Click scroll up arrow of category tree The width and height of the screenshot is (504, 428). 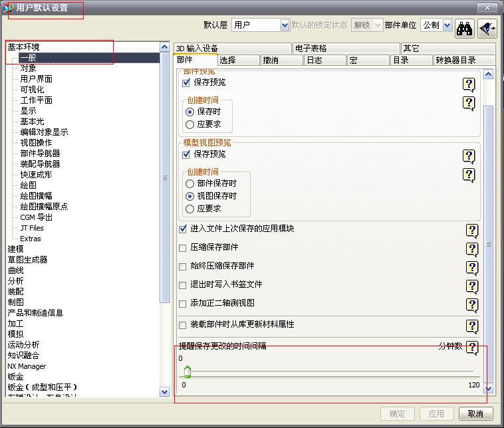click(x=165, y=48)
